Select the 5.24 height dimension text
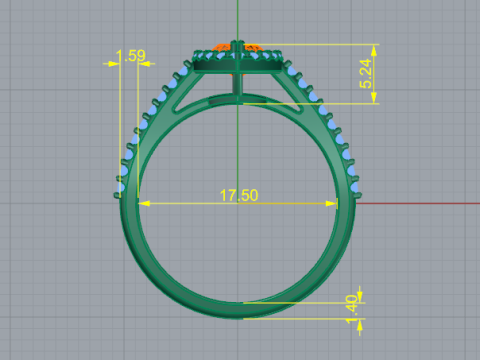The image size is (480, 360). [x=366, y=74]
